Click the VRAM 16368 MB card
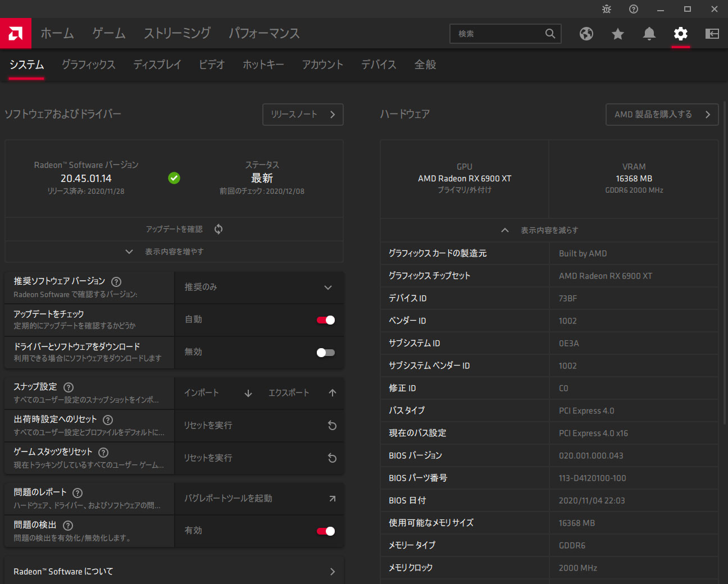 coord(634,179)
